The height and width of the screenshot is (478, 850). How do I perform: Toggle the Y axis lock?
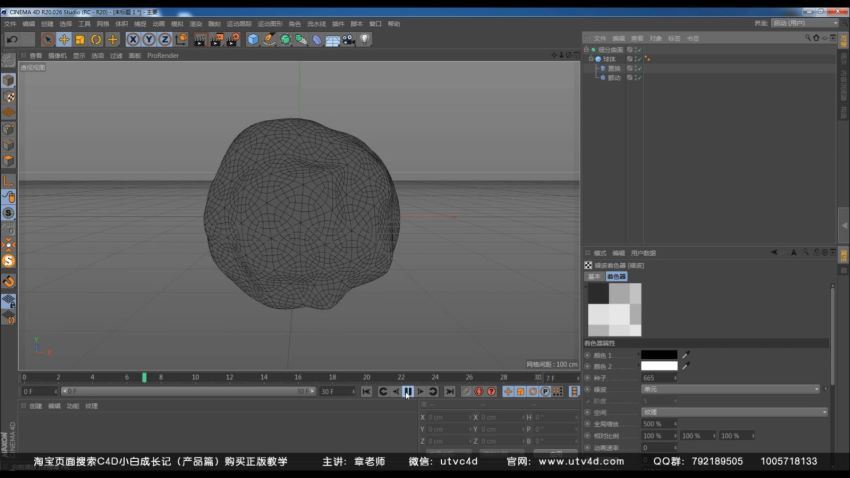coord(149,40)
